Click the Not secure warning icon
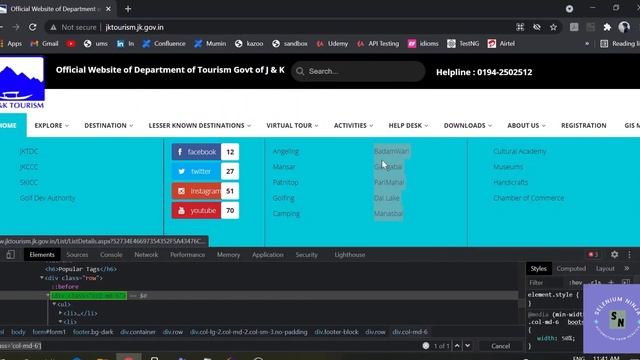 tap(53, 27)
